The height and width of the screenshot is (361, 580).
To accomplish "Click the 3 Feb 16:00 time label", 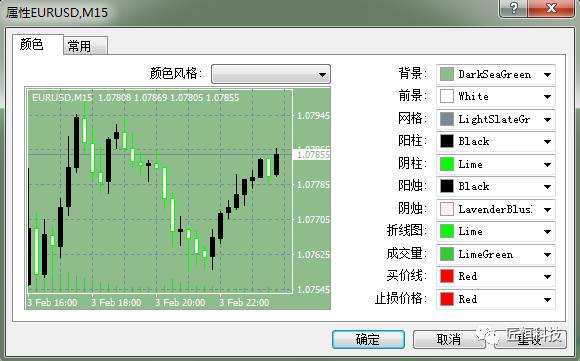I will [52, 303].
